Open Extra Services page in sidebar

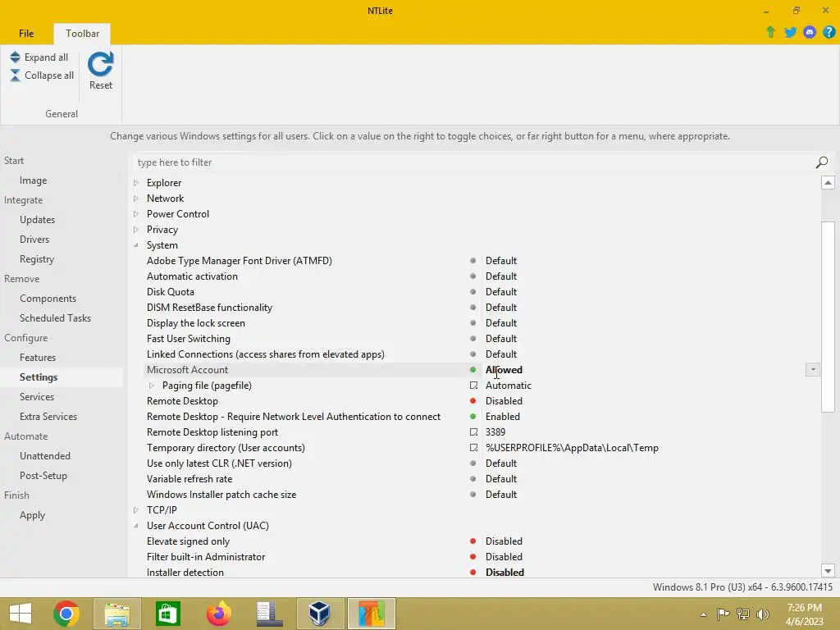click(48, 417)
